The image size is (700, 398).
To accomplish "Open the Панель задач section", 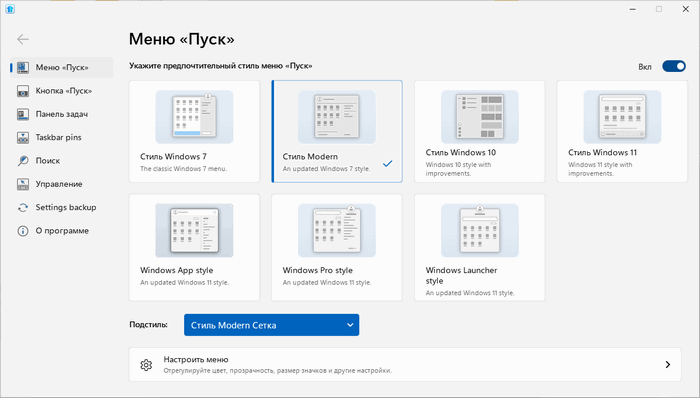I will coord(62,114).
